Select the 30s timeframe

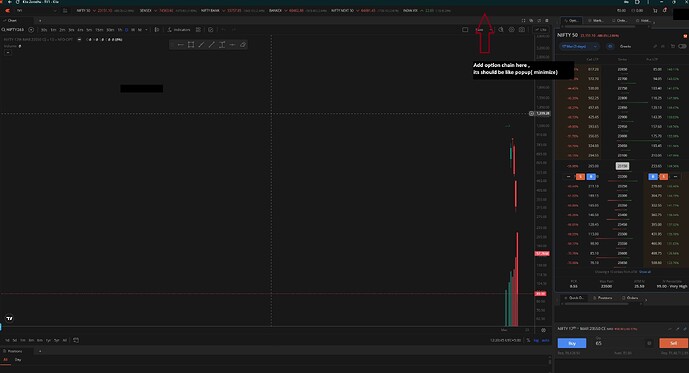[44, 30]
